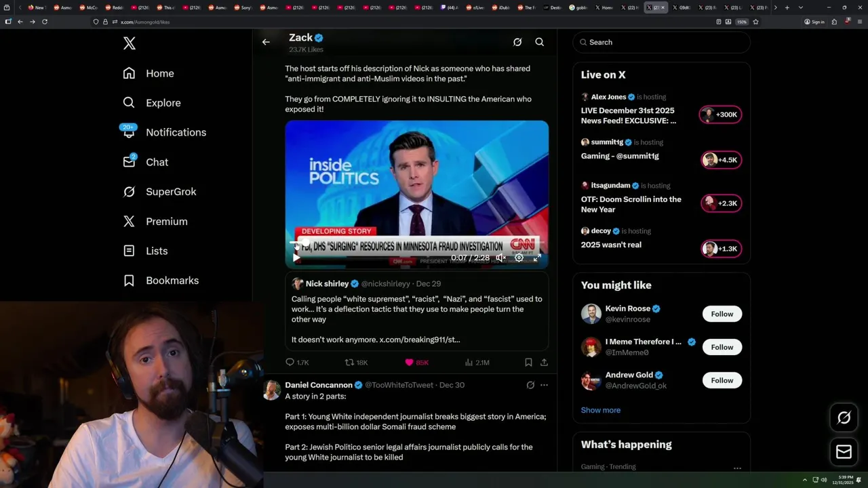Screen dimensions: 868x488
Task: Click the Grok icon in profile header
Action: point(517,42)
